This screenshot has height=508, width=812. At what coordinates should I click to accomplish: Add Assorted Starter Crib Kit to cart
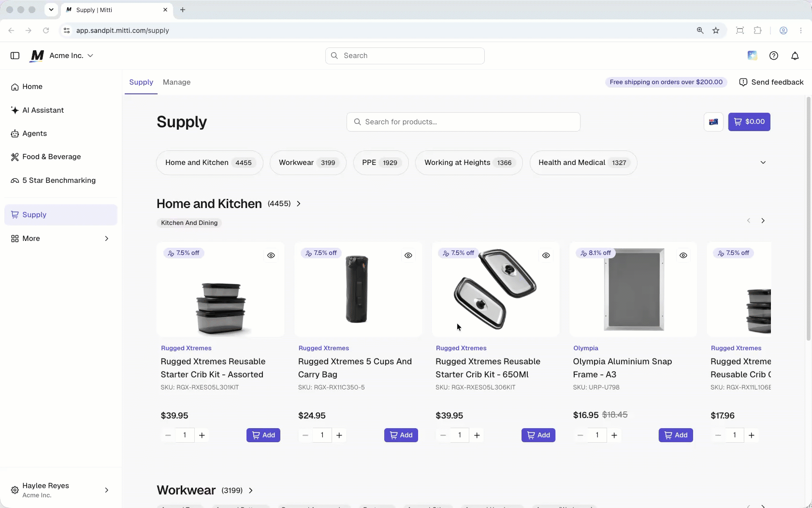coord(263,435)
